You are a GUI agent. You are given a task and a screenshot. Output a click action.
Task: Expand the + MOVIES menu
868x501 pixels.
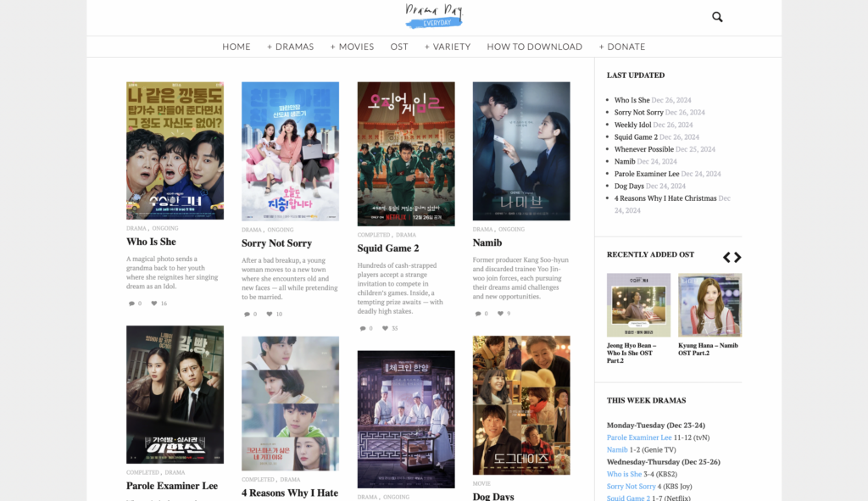(352, 47)
